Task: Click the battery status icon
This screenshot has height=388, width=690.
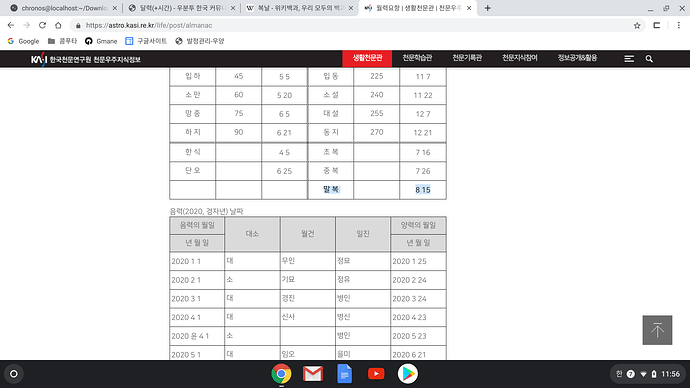Action: point(654,374)
